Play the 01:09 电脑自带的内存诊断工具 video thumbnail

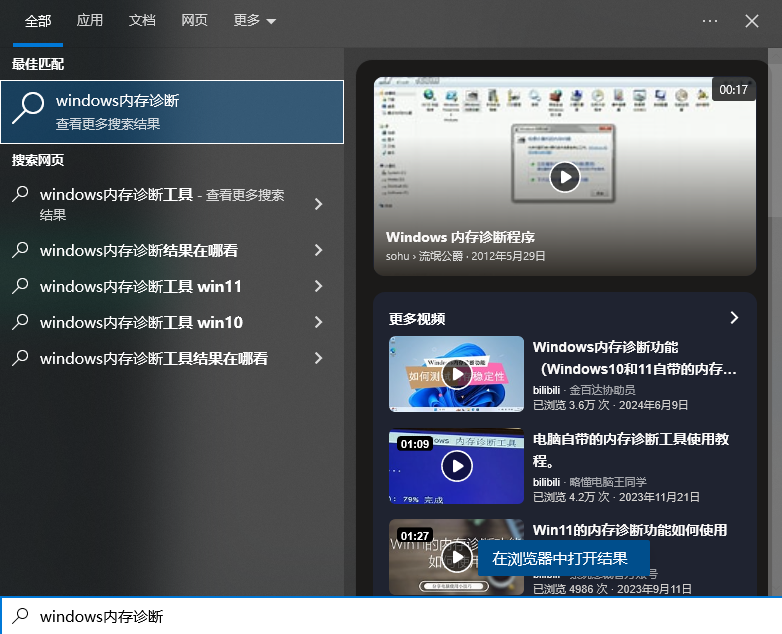coord(456,466)
